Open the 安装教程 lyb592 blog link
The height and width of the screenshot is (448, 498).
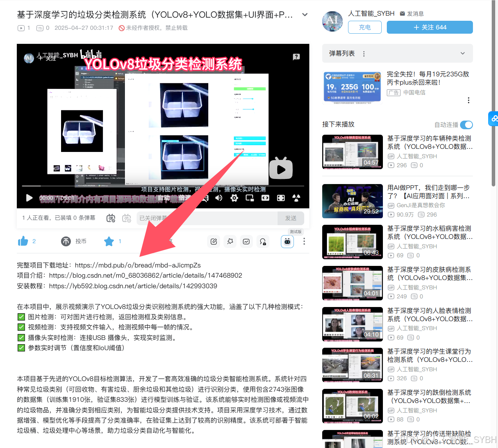(133, 286)
